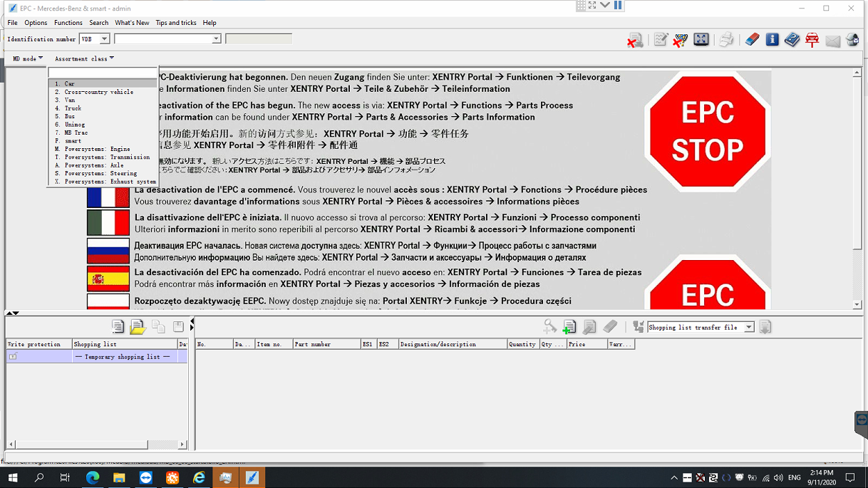Click the gray envelope mail icon
868x488 pixels.
pyautogui.click(x=832, y=41)
